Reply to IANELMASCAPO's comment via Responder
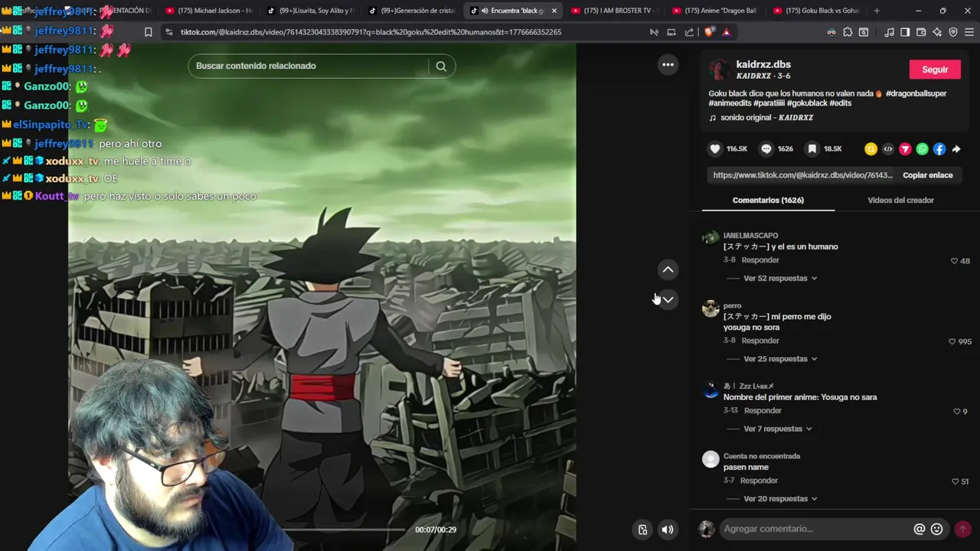The image size is (980, 551). coord(759,260)
